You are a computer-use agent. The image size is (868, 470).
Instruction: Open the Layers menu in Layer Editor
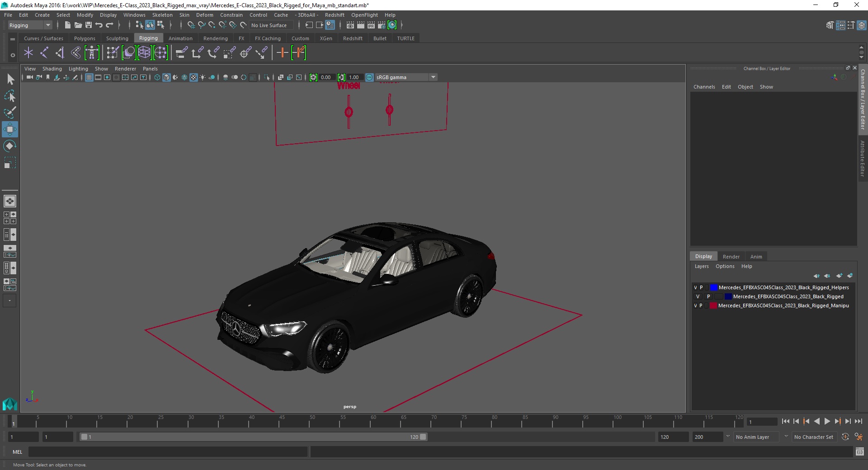coord(702,266)
